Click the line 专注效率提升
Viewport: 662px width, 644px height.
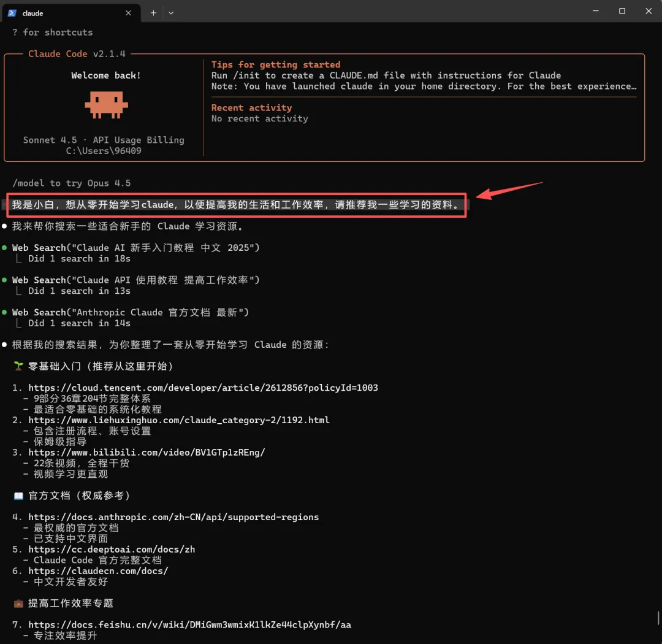click(65, 635)
